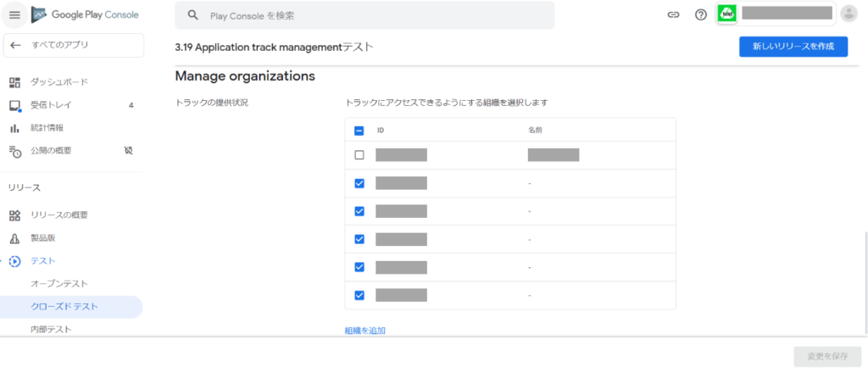868x373 pixels.
Task: Click the Google Play Console logo
Action: tap(85, 15)
